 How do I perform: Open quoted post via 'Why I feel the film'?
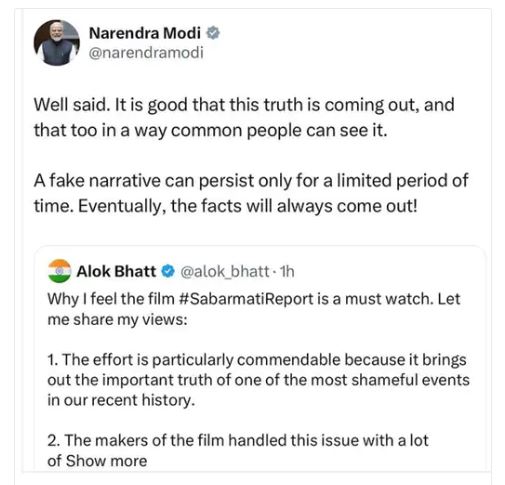(x=111, y=299)
